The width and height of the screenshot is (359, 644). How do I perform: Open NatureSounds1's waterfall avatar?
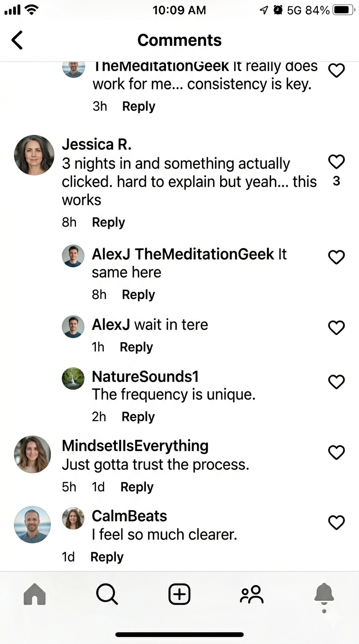coord(73,378)
